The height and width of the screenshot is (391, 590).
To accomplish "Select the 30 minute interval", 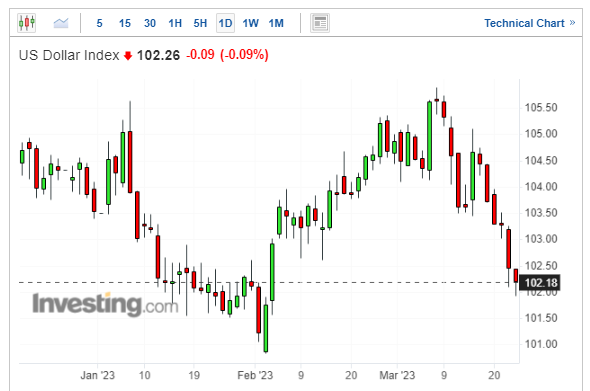I will point(150,23).
